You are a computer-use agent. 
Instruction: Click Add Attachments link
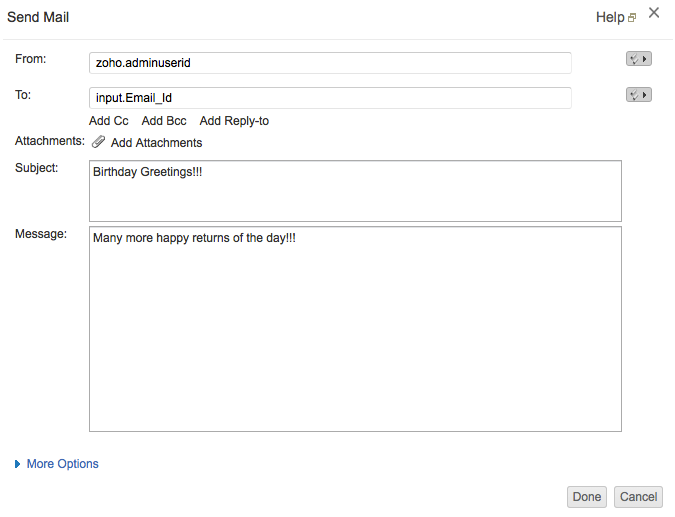(156, 143)
